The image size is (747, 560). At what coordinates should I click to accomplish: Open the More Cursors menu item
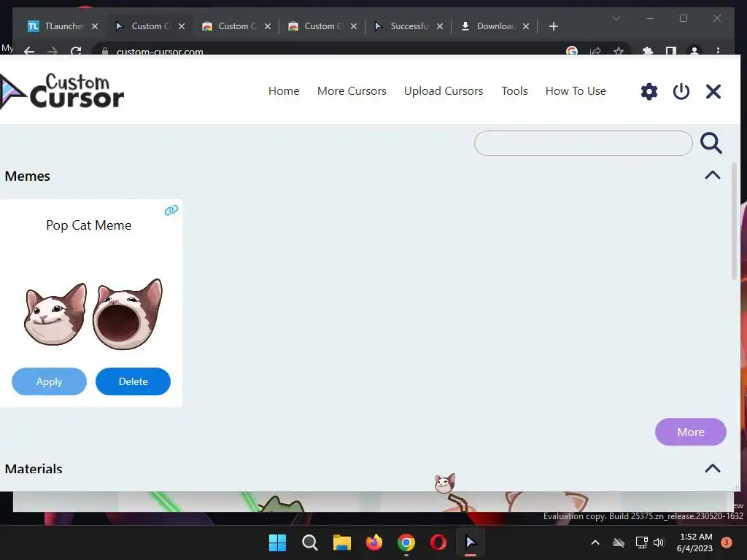pyautogui.click(x=352, y=91)
